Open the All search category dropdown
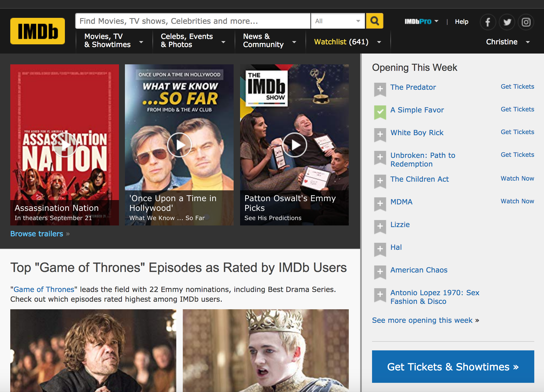 (338, 21)
